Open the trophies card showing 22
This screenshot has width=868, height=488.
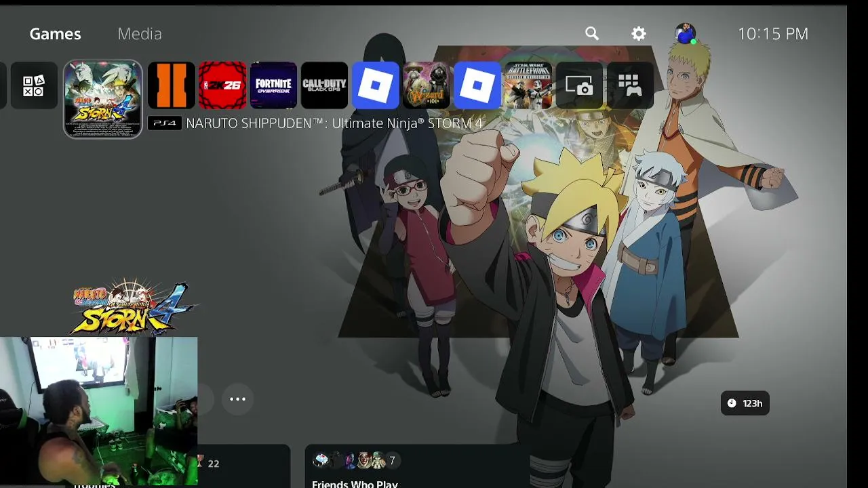pos(243,466)
